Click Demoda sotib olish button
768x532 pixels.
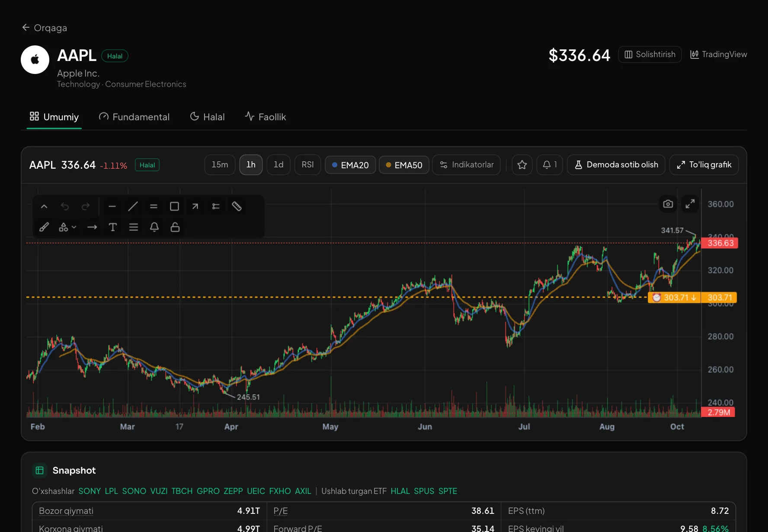click(616, 165)
